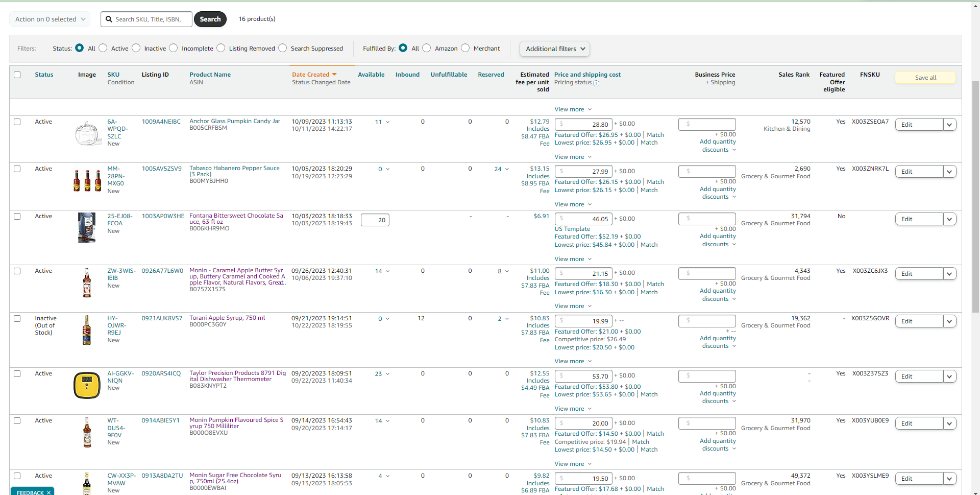Sort by Product Name column
980x495 pixels.
coord(210,75)
